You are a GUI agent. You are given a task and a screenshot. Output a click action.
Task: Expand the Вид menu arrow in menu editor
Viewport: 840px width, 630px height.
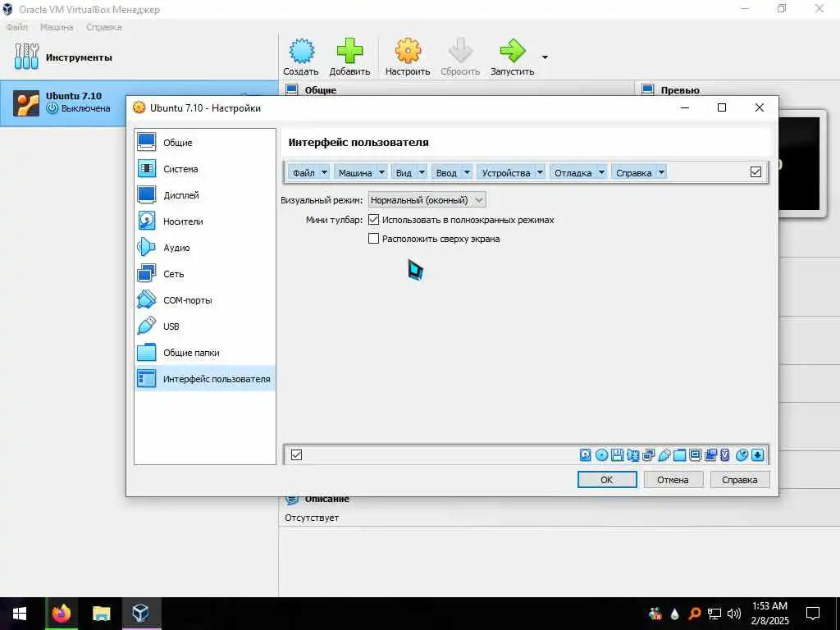(422, 172)
